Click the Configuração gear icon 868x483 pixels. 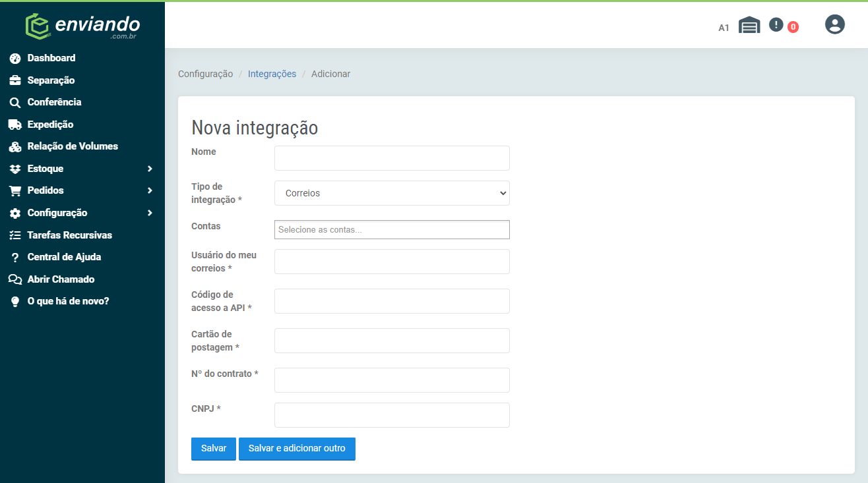[x=15, y=213]
